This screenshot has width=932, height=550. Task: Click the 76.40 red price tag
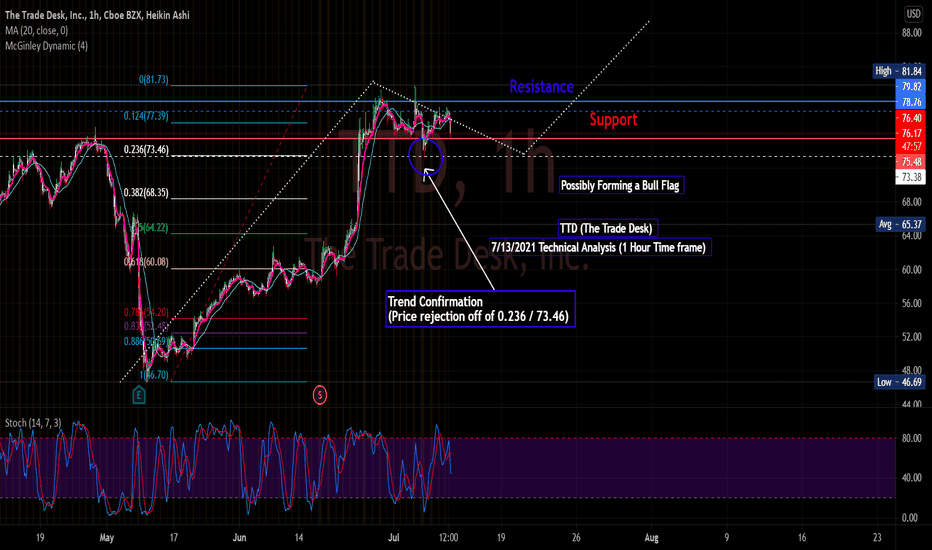911,118
